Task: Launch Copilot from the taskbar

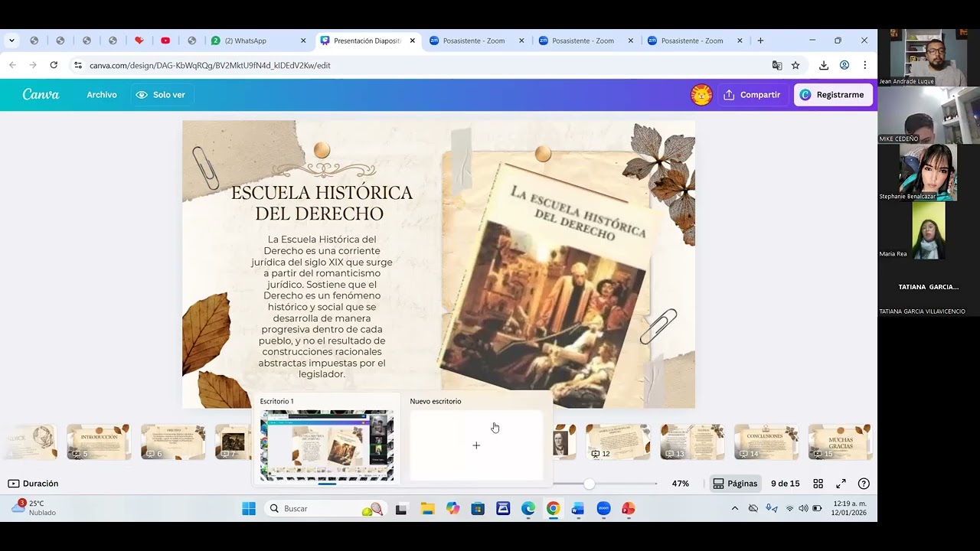Action: tap(453, 509)
